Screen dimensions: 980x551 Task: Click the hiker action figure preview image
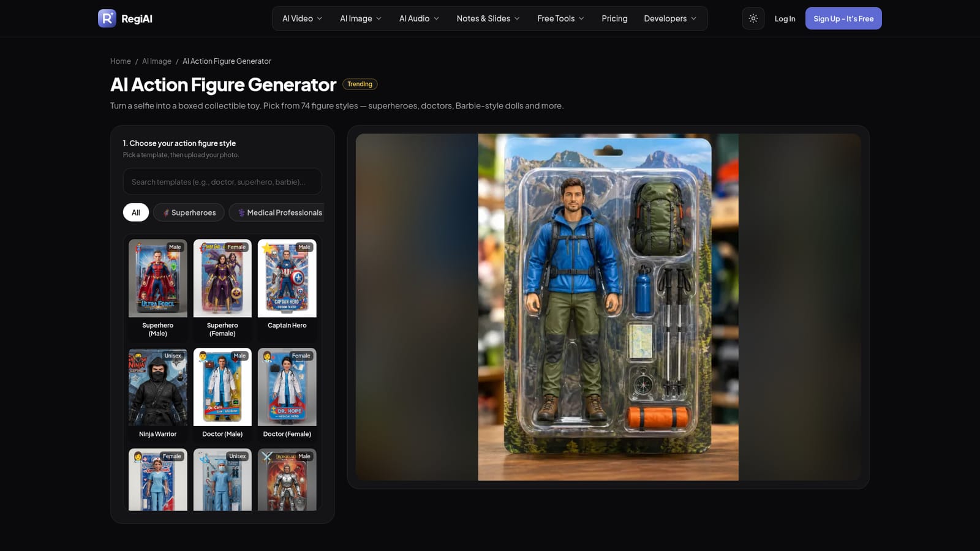tap(608, 307)
